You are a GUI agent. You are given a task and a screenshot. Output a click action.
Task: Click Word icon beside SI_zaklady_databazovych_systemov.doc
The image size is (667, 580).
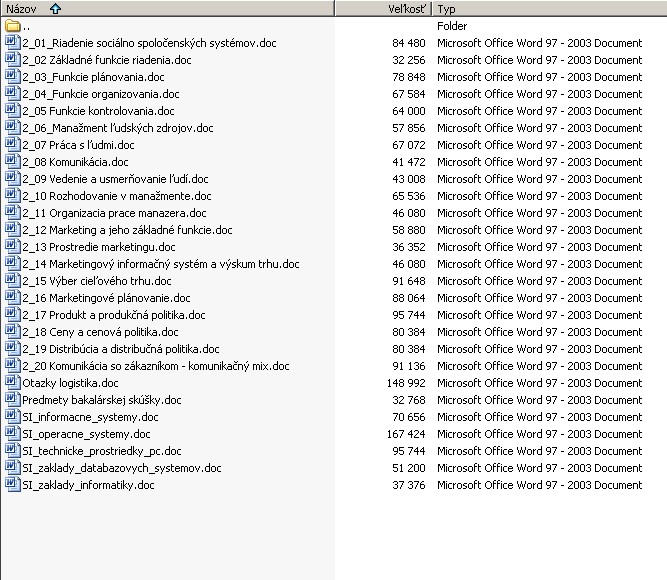(x=13, y=468)
